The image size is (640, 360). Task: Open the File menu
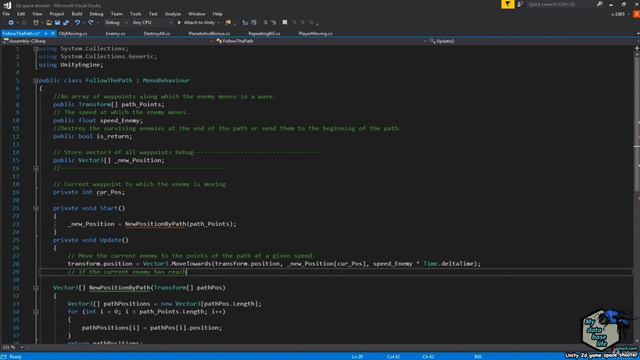click(6, 14)
